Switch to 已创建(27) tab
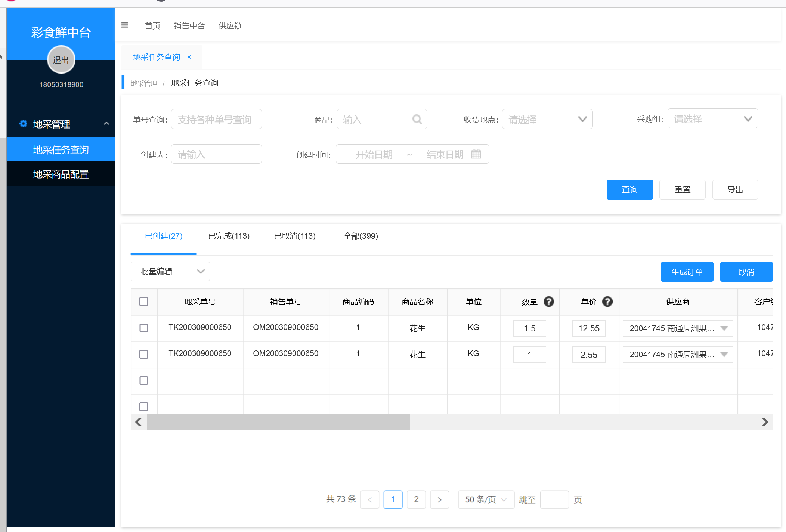Viewport: 786px width, 532px height. 164,236
